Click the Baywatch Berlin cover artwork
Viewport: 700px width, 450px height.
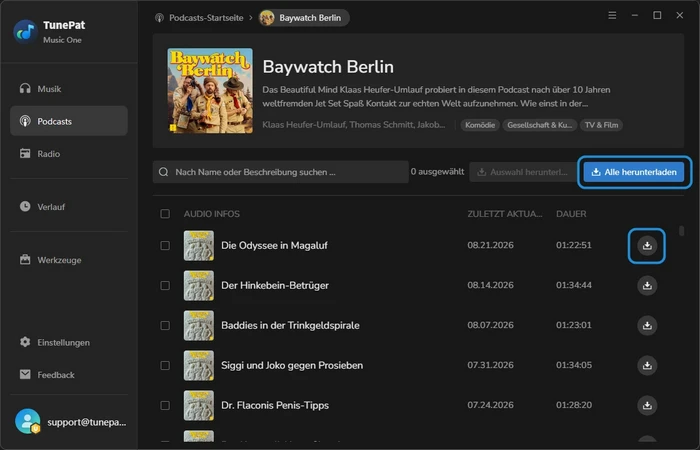pos(210,91)
